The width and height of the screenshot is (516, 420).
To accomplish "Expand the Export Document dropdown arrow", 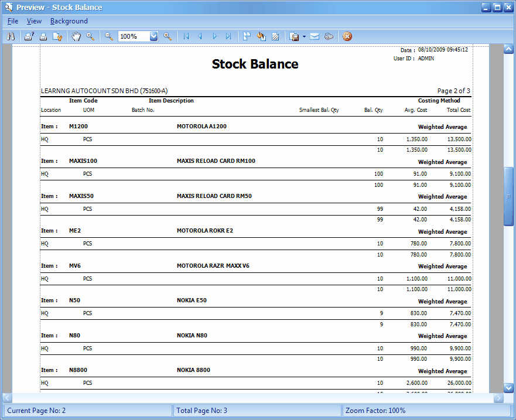I will 304,36.
